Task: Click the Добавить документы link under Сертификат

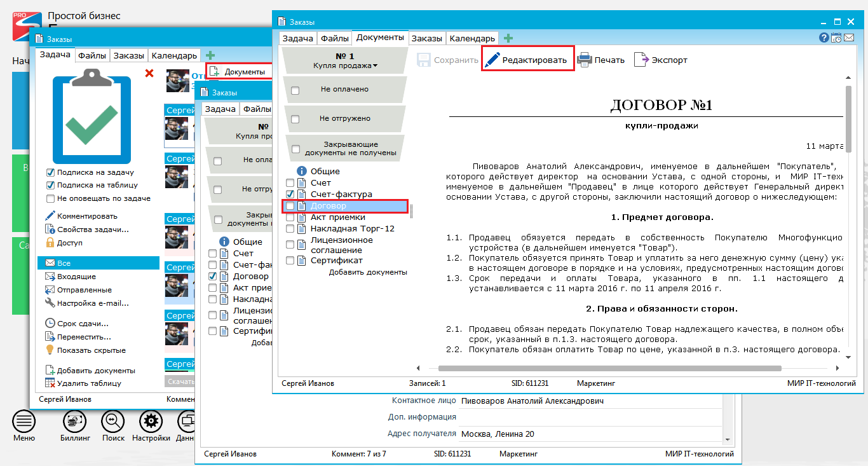Action: click(x=368, y=272)
